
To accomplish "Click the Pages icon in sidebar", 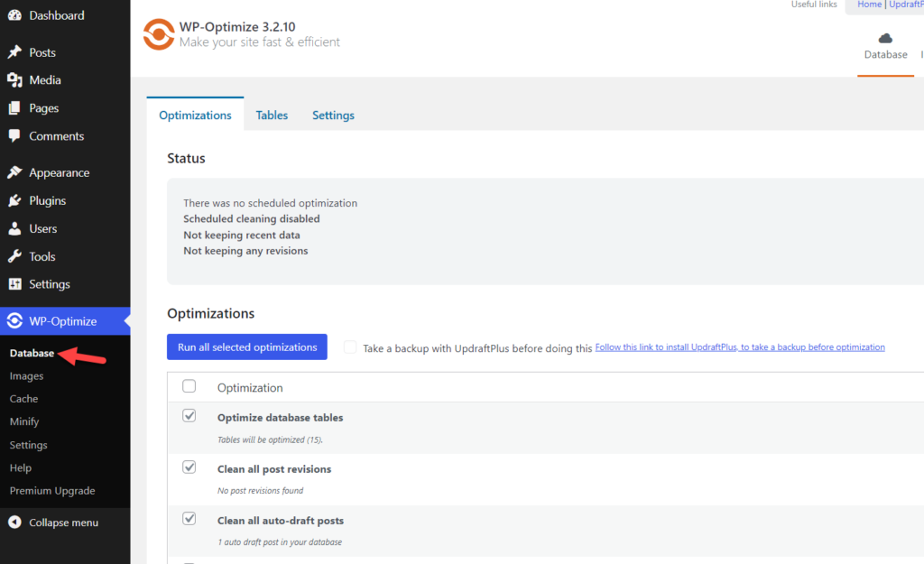I will click(14, 108).
